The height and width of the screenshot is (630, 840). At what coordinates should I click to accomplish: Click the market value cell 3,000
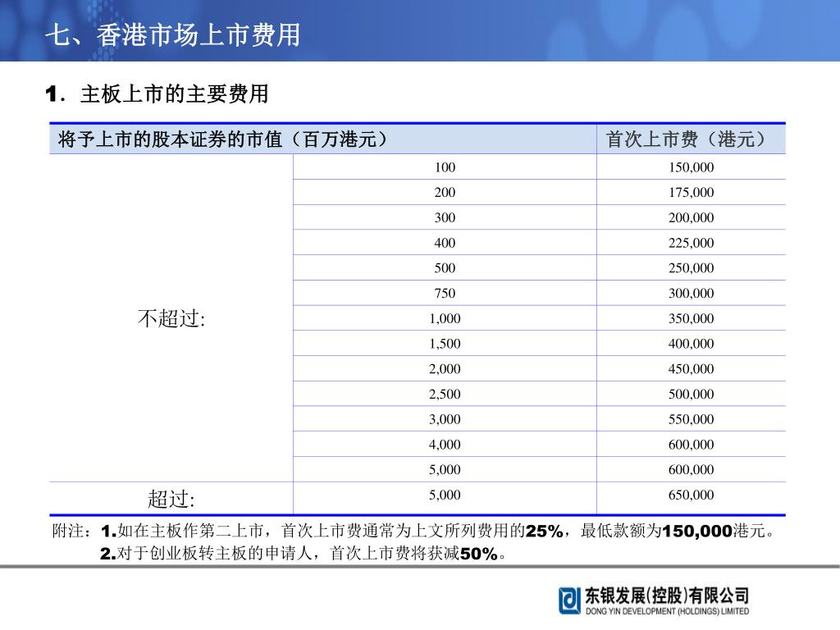point(445,419)
